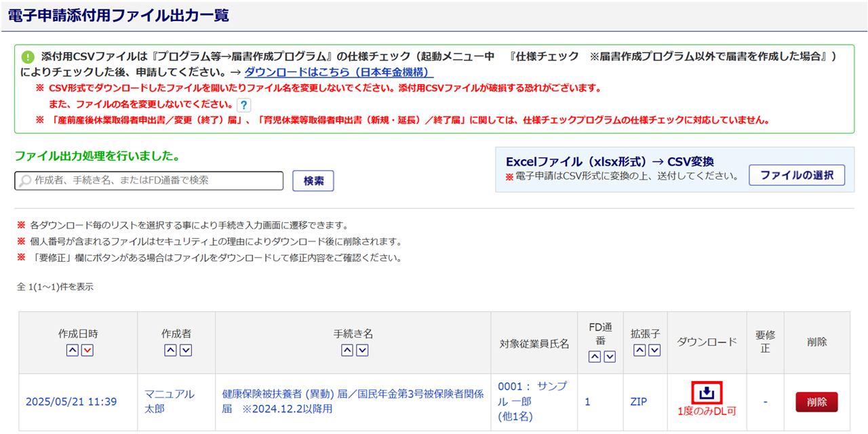Click the employee name link 0001: サンプル一郎
This screenshot has height=434, width=868.
point(532,393)
